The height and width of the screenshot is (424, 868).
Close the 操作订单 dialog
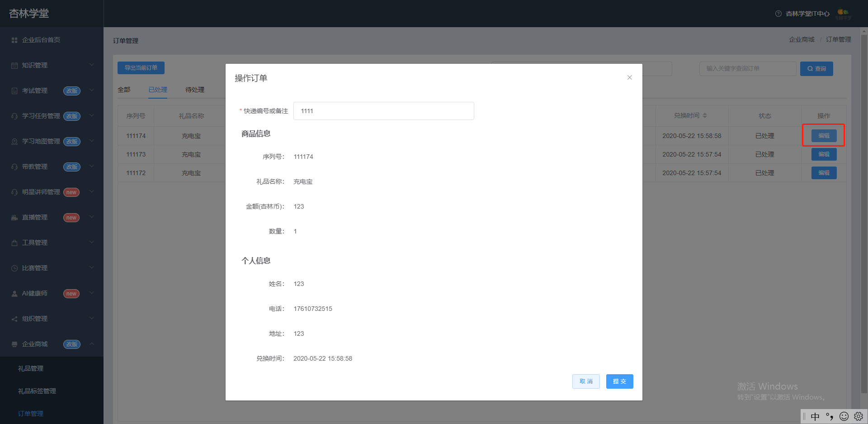pyautogui.click(x=630, y=77)
